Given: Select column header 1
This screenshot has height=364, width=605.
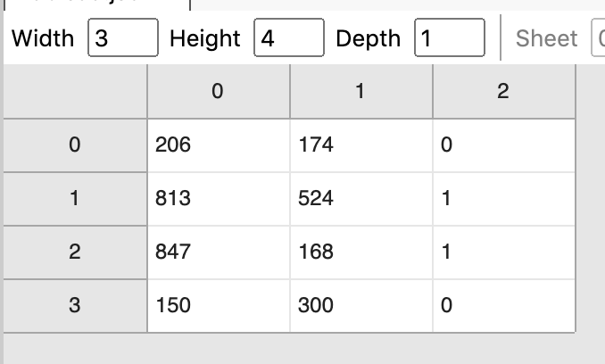Looking at the screenshot, I should click(361, 91).
